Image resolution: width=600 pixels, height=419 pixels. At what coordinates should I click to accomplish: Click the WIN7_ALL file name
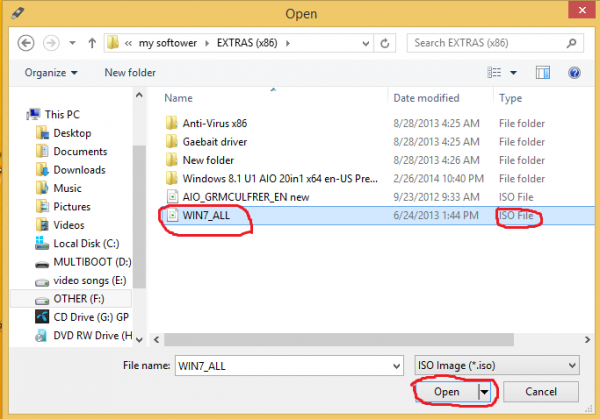click(x=206, y=215)
